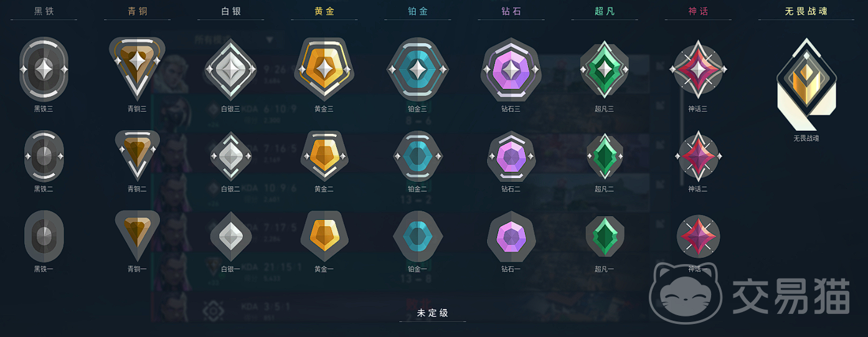Choose the 神话二 rank icon
The height and width of the screenshot is (337, 868).
[698, 156]
